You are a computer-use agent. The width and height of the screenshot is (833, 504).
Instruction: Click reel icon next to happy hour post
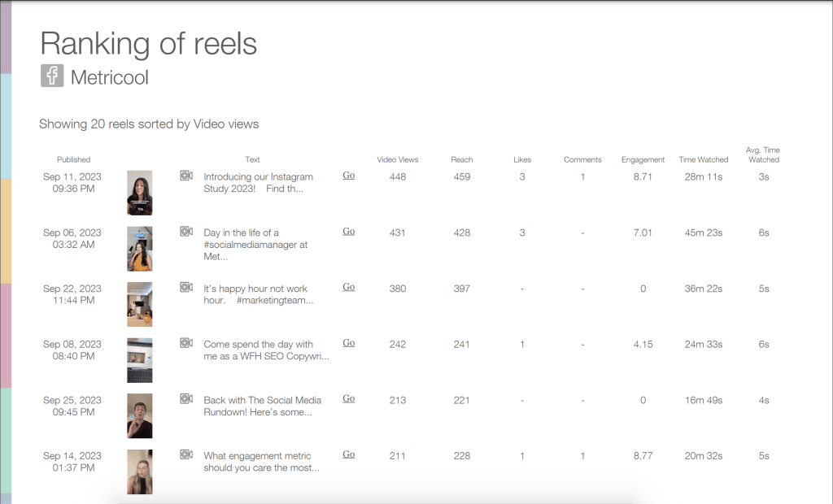(x=186, y=288)
